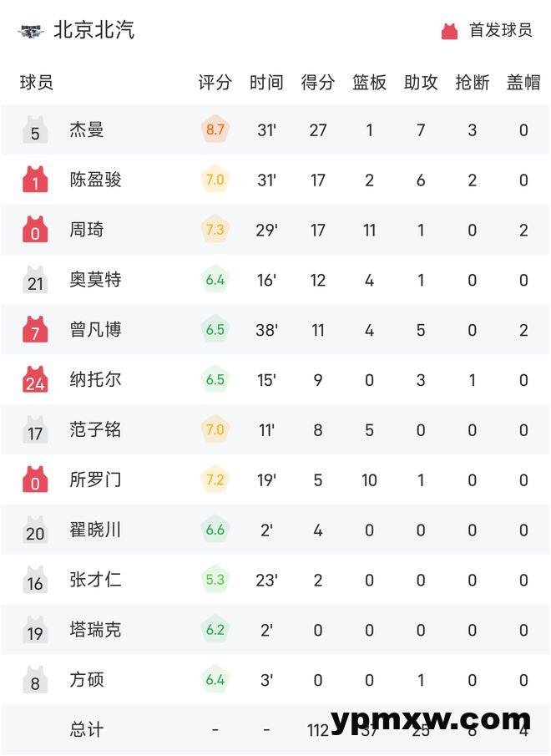Click 陈盈骏's red number 1 jersey
The image size is (551, 756).
(x=35, y=180)
